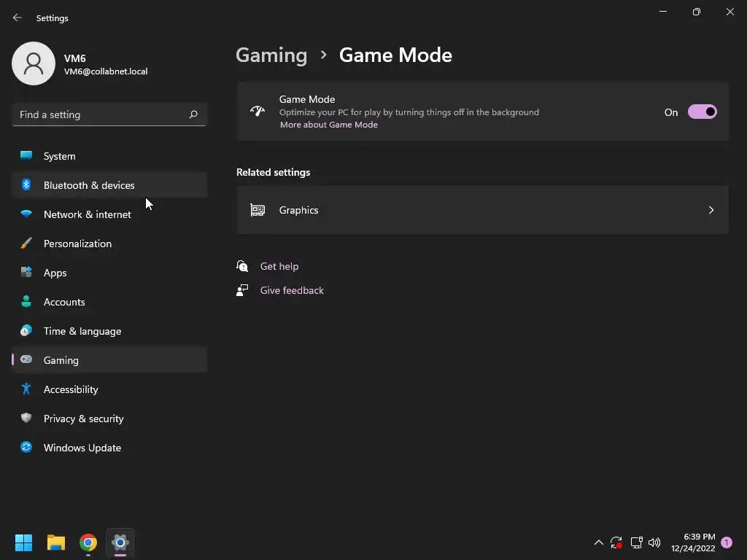Open the volume speaker tray icon

click(654, 542)
